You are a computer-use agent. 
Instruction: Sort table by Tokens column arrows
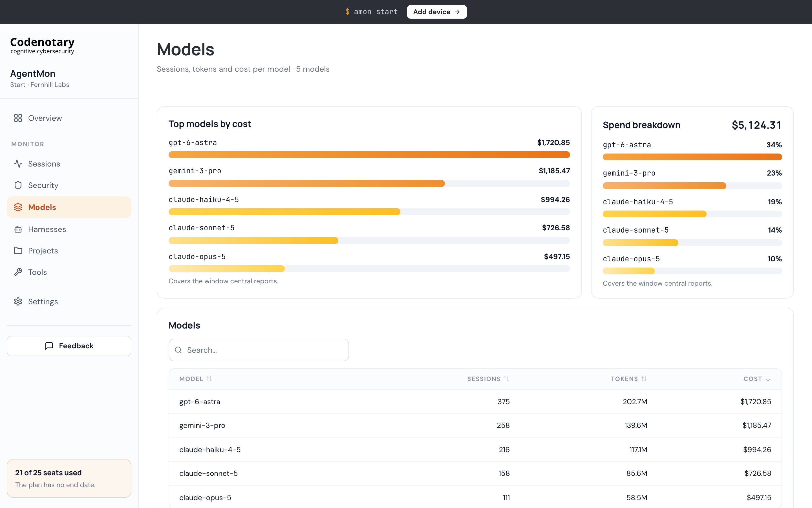(644, 379)
